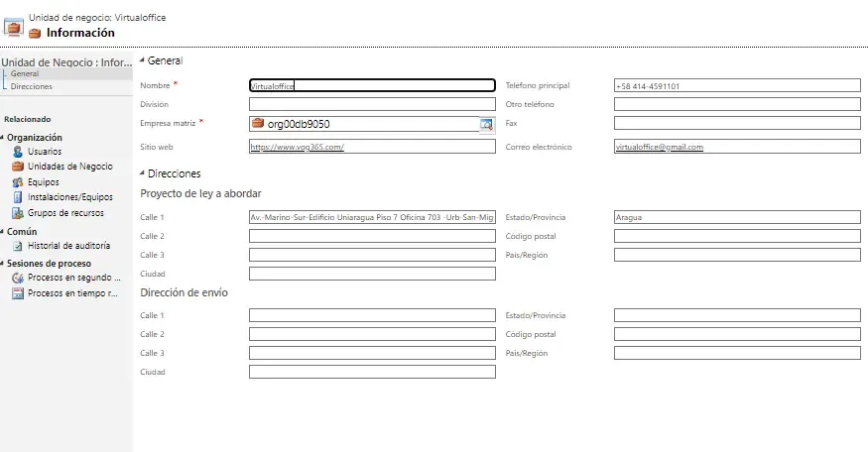The height and width of the screenshot is (452, 868).
Task: Click the Nombre text field
Action: pos(372,85)
